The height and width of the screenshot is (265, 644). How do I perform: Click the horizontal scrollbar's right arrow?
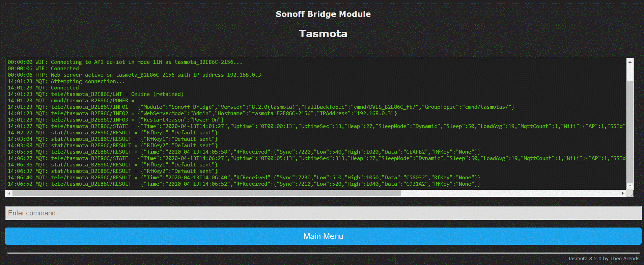tap(623, 193)
